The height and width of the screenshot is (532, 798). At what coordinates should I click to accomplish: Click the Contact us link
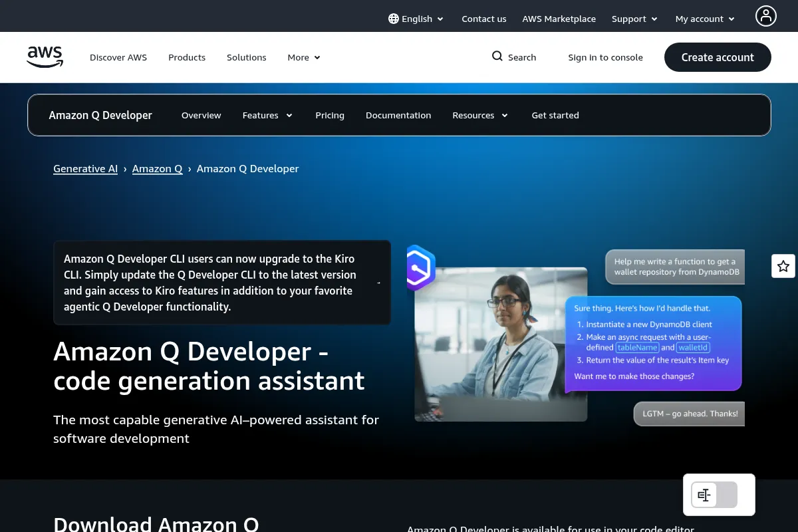pos(484,19)
